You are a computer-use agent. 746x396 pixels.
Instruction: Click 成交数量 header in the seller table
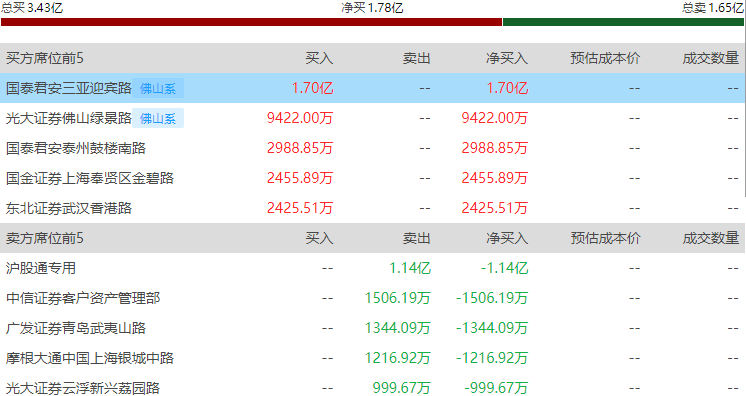pos(710,238)
